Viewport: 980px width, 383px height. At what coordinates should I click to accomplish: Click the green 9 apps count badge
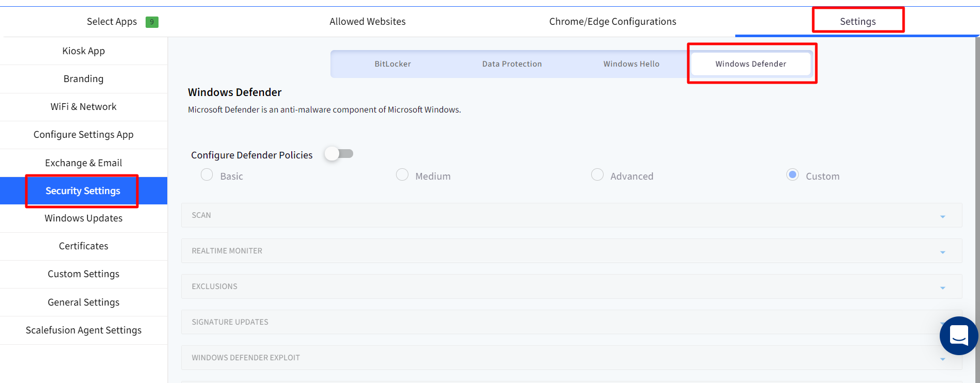pos(152,22)
